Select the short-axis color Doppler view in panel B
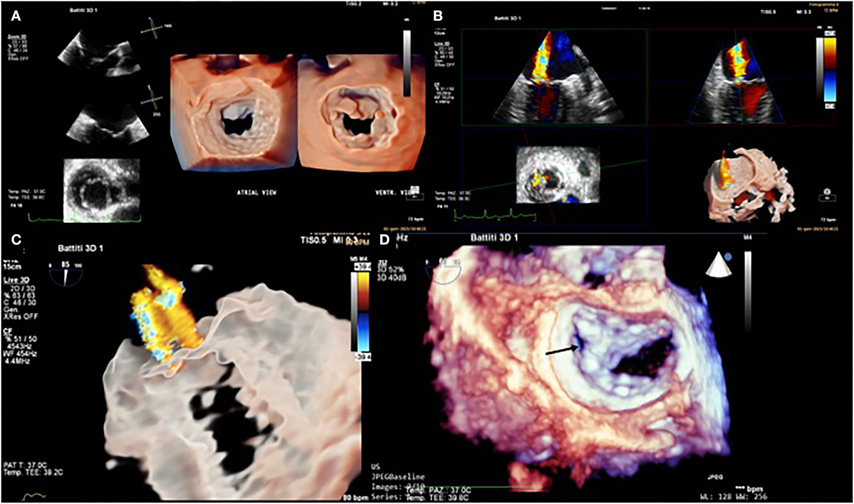 tap(558, 175)
